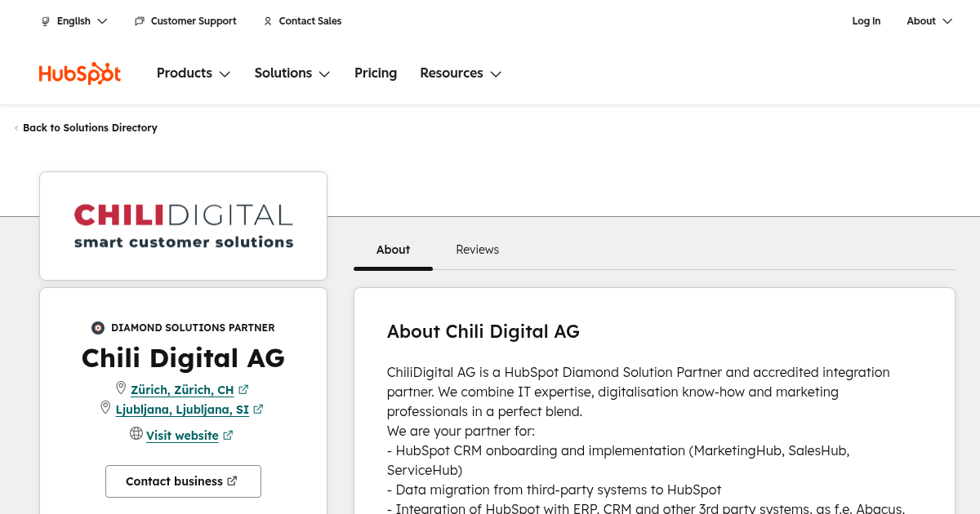Click the Contact business button
Screen dimensions: 980x514
183,481
